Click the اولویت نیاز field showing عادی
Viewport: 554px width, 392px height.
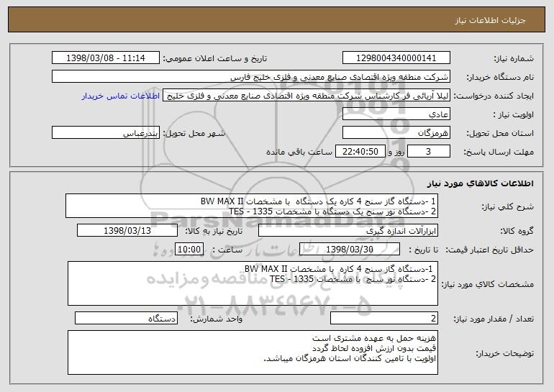[396, 114]
